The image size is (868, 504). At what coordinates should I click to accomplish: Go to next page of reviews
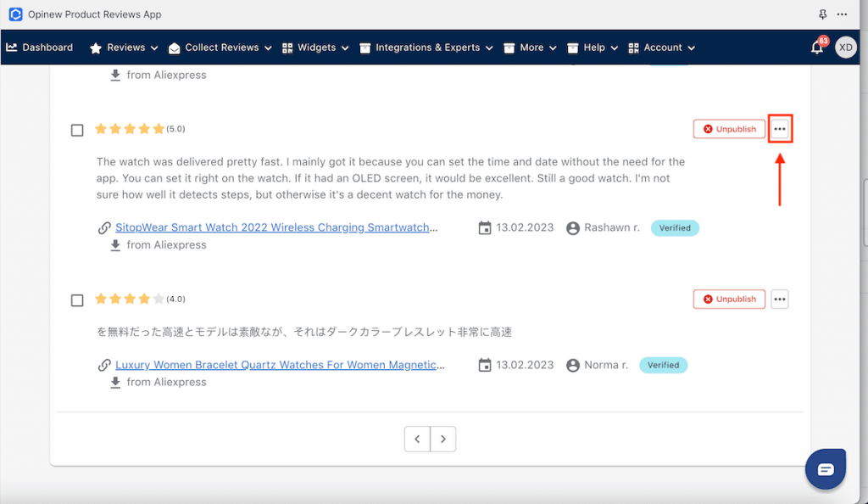(443, 439)
